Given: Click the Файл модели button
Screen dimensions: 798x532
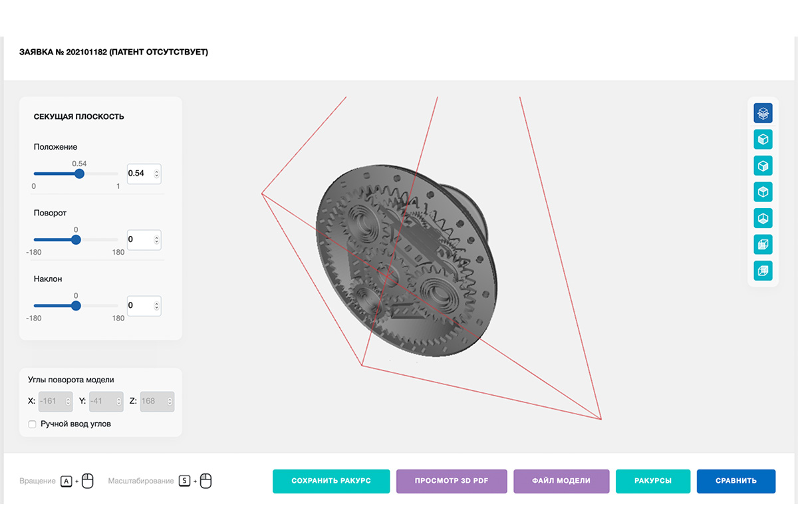Looking at the screenshot, I should (561, 481).
